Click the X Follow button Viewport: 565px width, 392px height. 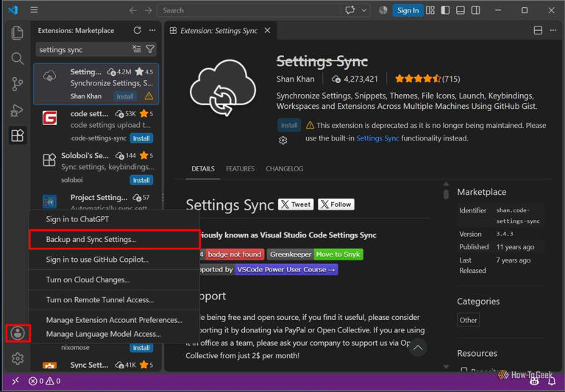click(335, 204)
